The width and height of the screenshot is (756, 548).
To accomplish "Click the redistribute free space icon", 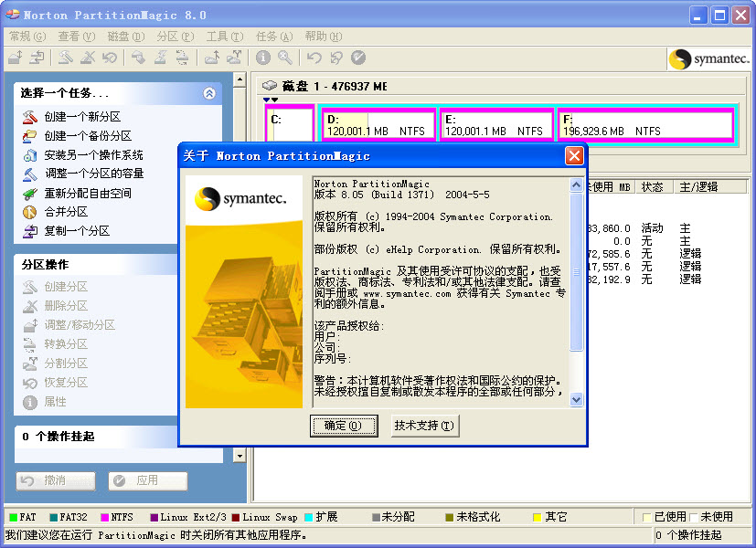I will click(30, 193).
